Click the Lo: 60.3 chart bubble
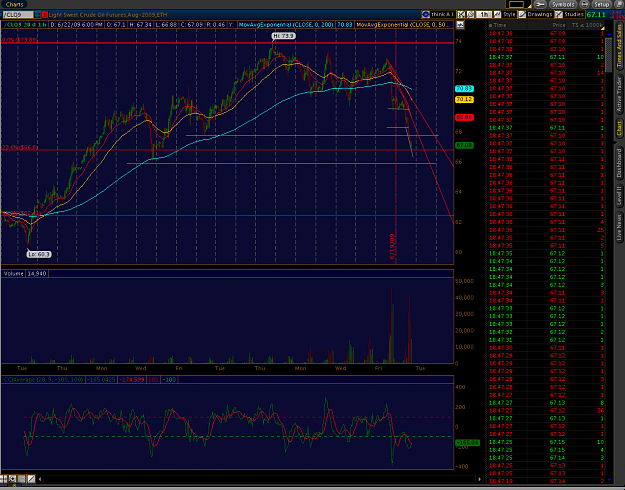The height and width of the screenshot is (490, 625). click(39, 254)
